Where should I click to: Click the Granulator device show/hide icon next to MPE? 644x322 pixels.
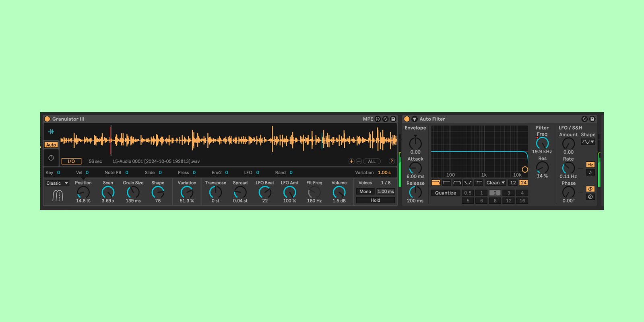[x=378, y=119]
